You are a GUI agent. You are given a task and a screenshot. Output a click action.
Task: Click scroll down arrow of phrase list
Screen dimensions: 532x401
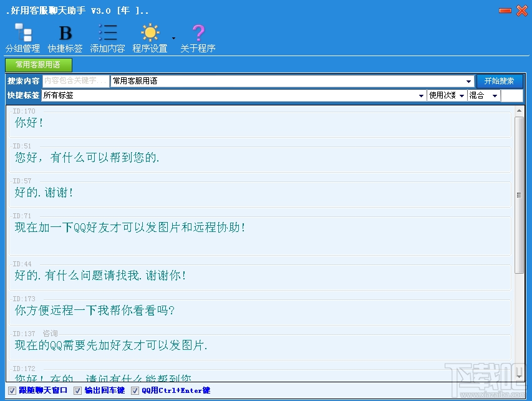click(519, 376)
